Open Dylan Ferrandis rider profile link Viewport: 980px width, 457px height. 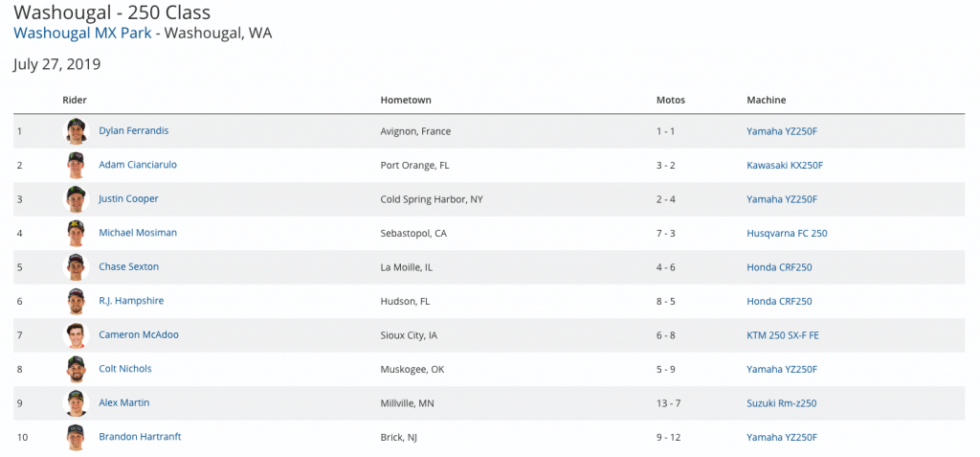coord(133,130)
